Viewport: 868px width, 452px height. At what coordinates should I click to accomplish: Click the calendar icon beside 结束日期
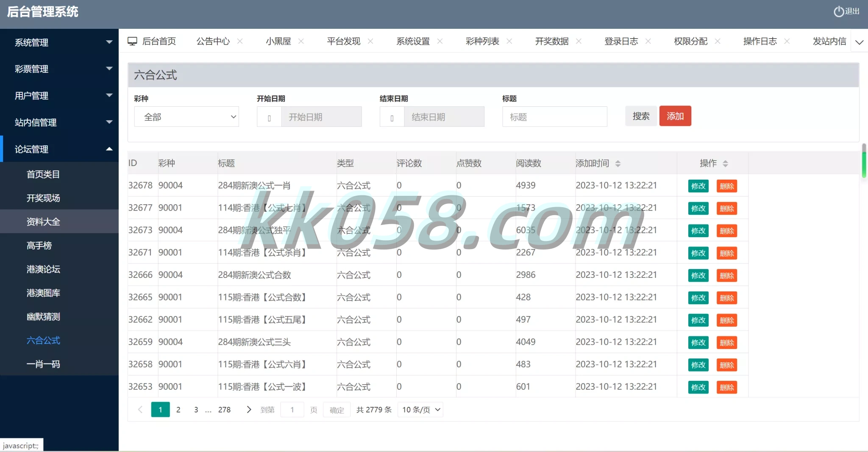tap(392, 117)
